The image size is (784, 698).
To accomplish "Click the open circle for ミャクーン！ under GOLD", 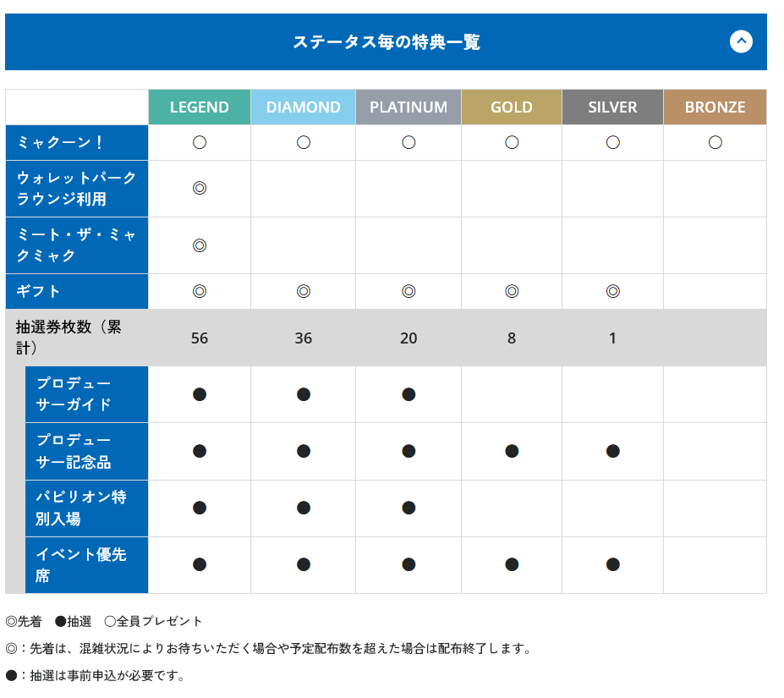I will point(512,143).
